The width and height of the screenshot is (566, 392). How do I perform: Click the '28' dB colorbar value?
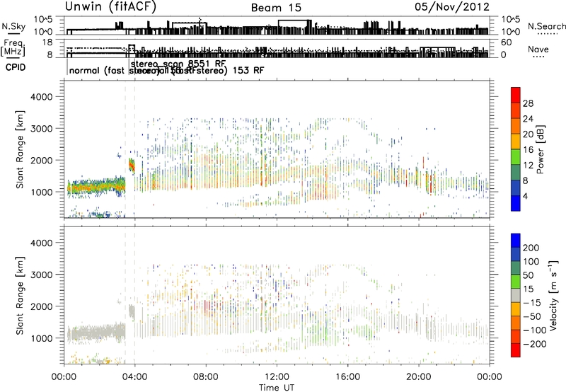[x=528, y=103]
